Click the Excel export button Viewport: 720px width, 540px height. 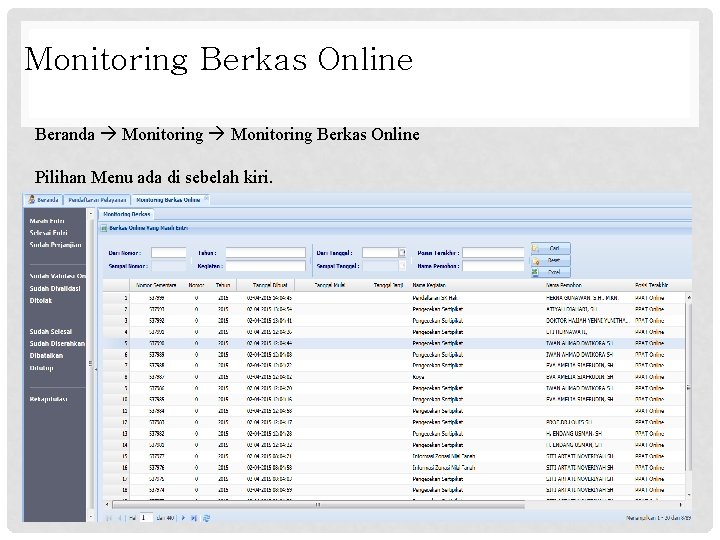[x=551, y=272]
